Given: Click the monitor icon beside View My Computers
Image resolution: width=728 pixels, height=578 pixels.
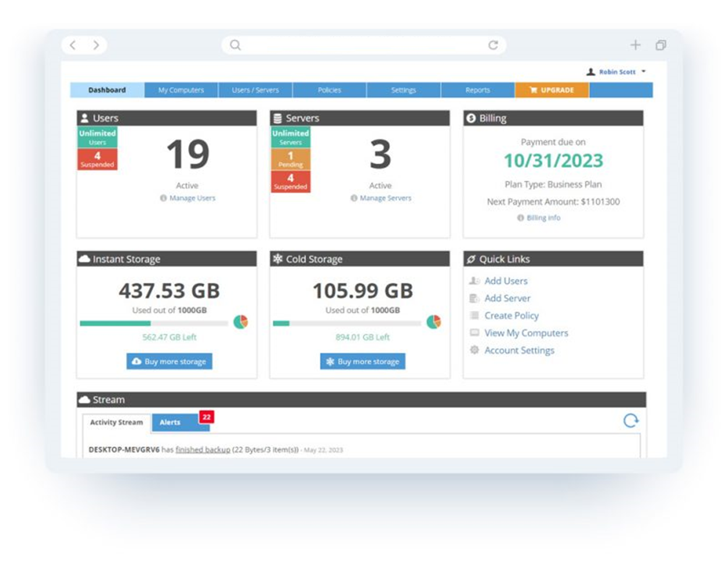Looking at the screenshot, I should click(474, 333).
